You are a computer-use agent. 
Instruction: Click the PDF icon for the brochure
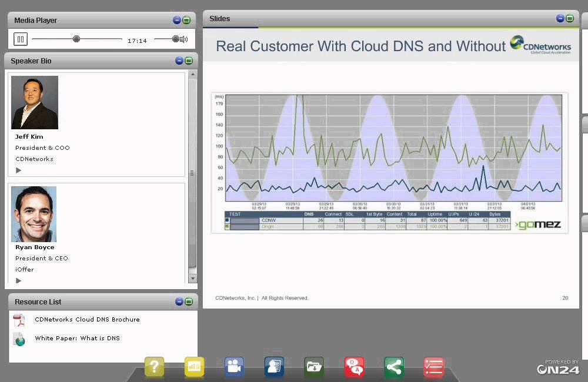19,320
